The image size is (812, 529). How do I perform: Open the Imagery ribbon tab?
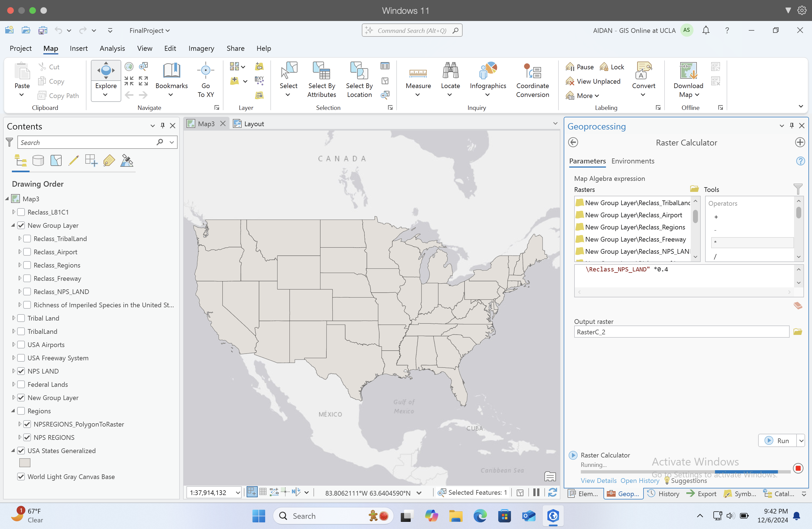(201, 48)
